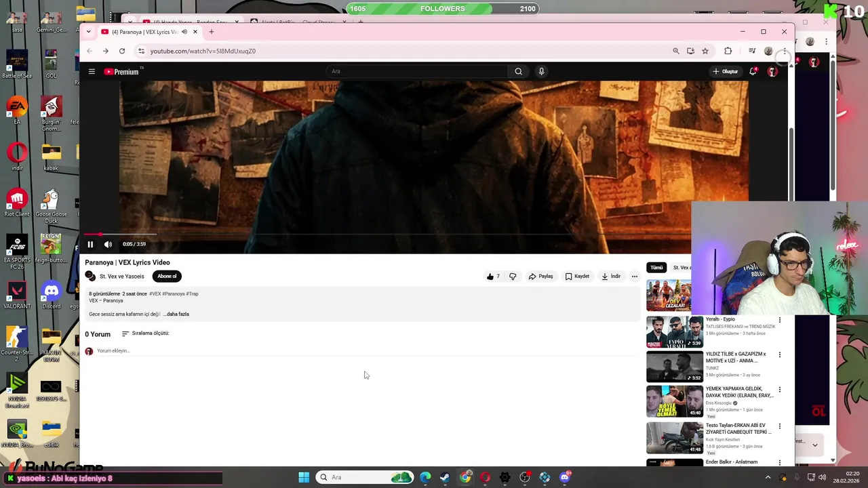Open options for YEMEK YAPMAYA GELDİK video
Image resolution: width=868 pixels, height=488 pixels.
(780, 390)
